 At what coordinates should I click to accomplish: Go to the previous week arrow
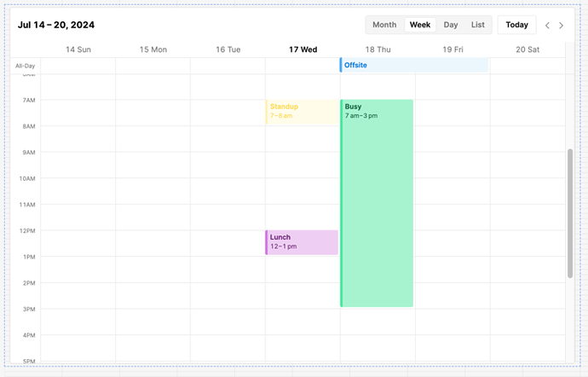(547, 25)
